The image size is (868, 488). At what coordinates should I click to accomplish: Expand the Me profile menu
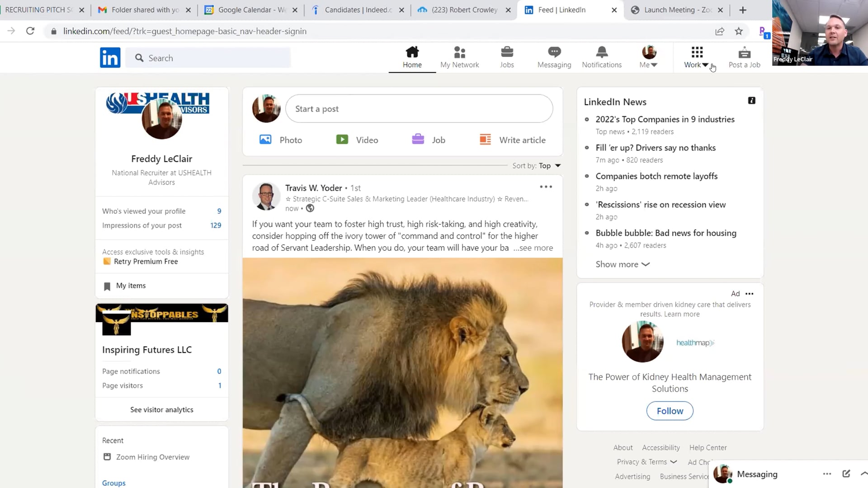pos(649,57)
